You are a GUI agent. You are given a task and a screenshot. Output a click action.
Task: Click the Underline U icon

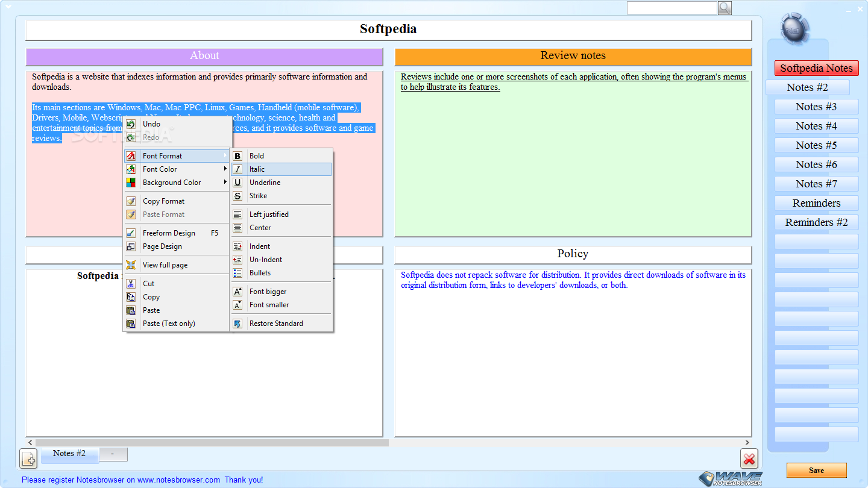[x=237, y=182]
